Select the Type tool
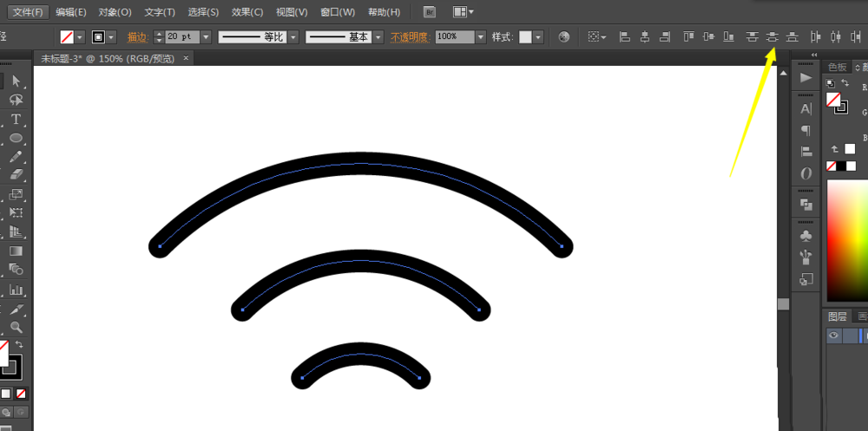Viewport: 868px width, 431px height. coord(16,119)
